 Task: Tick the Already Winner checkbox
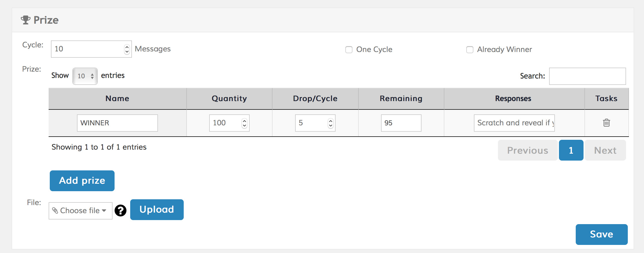pos(470,50)
